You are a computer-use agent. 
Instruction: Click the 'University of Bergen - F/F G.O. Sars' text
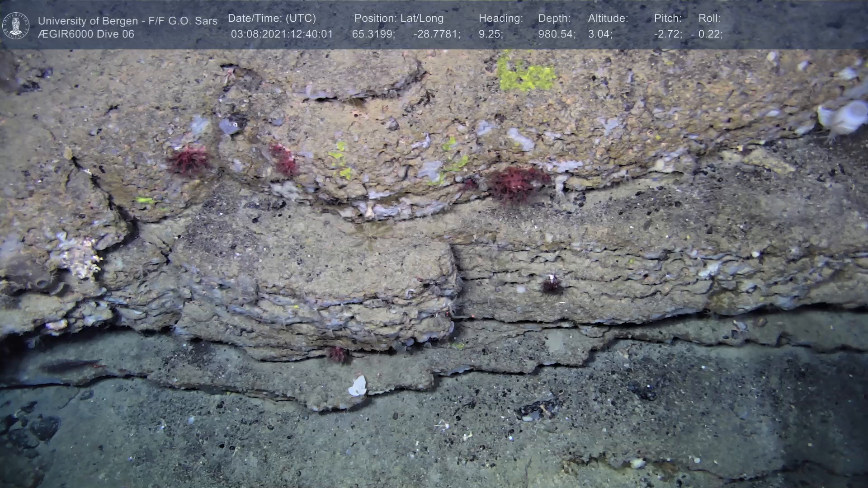click(127, 21)
